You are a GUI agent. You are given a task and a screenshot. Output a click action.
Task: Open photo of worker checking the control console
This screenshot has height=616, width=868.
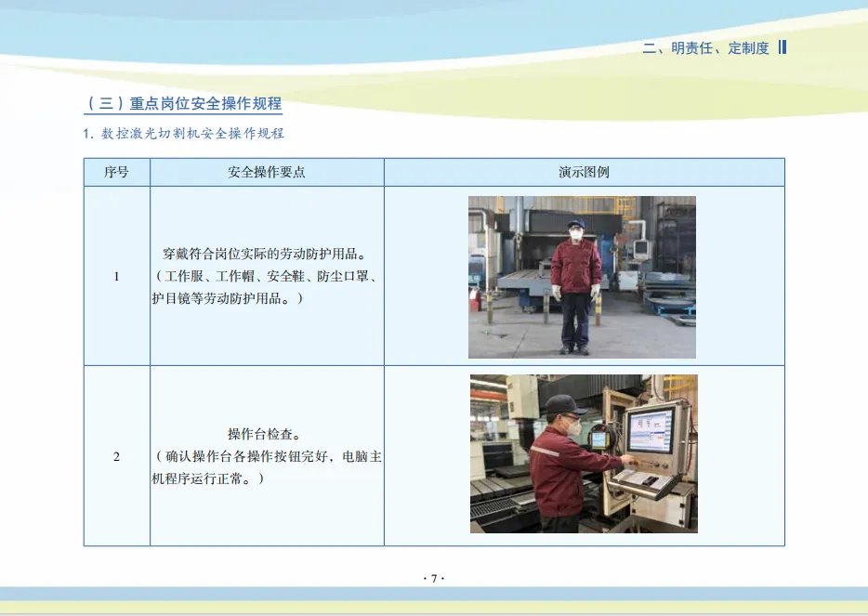tap(584, 453)
